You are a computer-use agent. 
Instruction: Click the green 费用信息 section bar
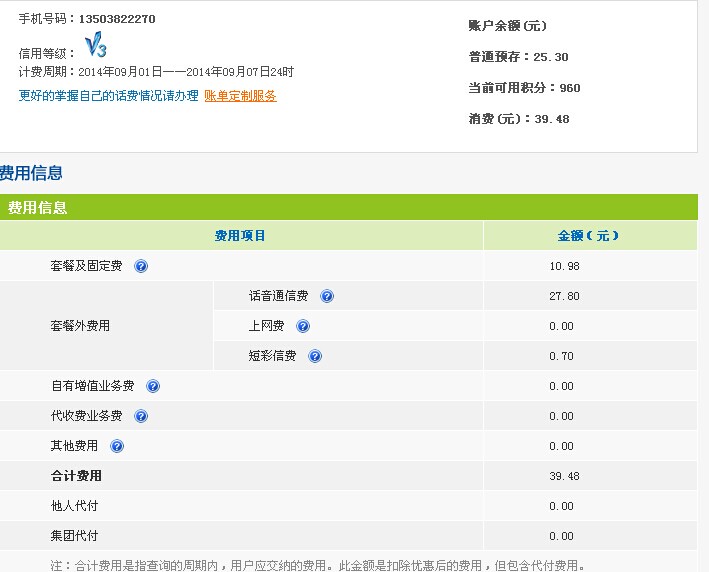pyautogui.click(x=349, y=207)
